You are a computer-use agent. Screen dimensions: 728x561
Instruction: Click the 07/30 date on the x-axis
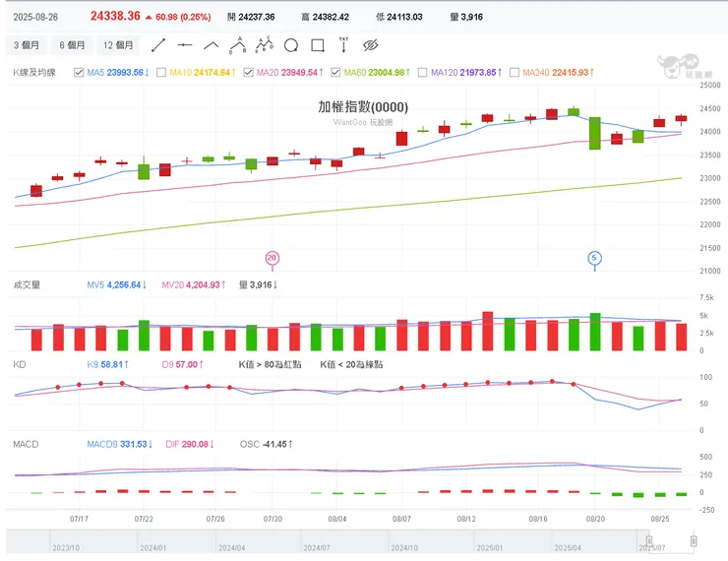tap(273, 519)
